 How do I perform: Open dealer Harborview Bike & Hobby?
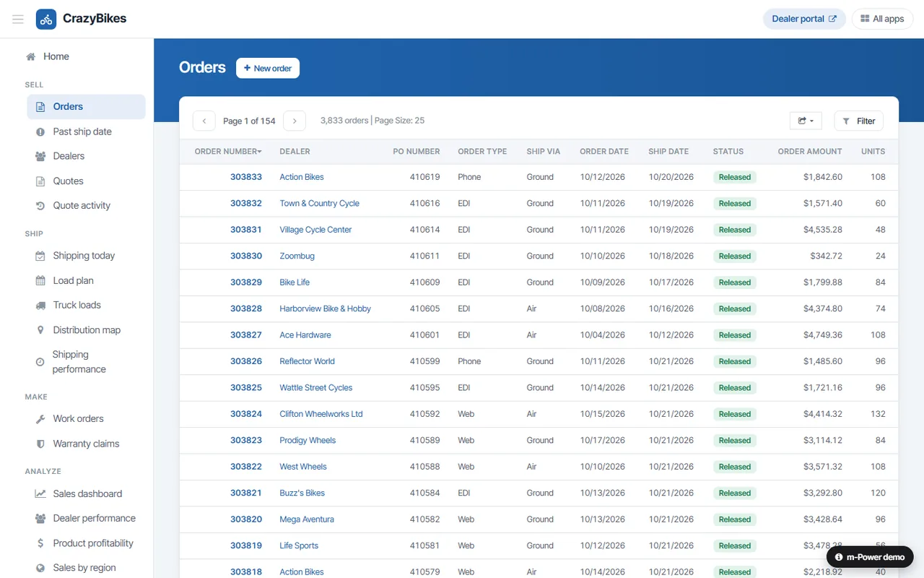click(325, 309)
